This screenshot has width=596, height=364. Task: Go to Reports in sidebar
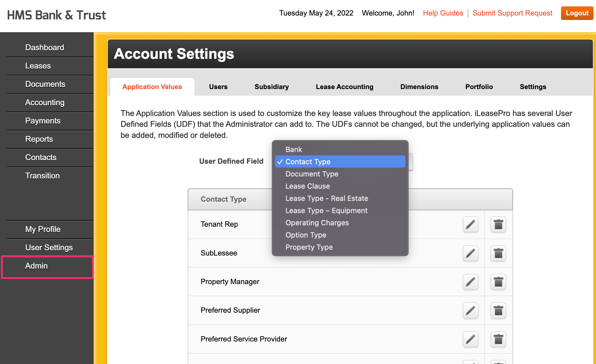39,139
